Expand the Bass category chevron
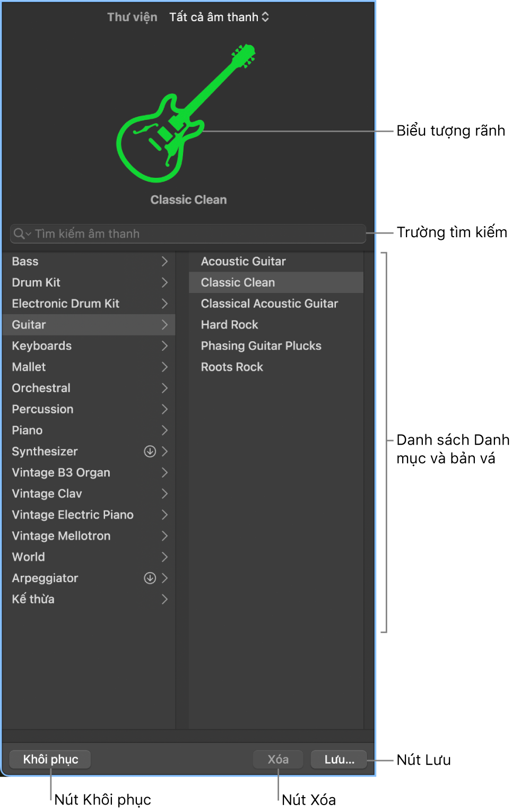The image size is (521, 812). click(164, 262)
